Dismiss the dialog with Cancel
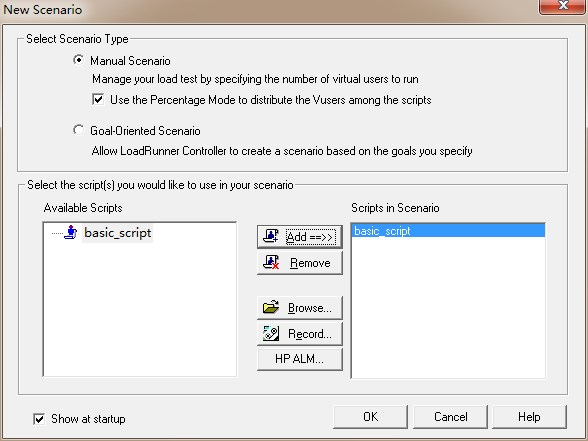The image size is (588, 441). point(450,417)
